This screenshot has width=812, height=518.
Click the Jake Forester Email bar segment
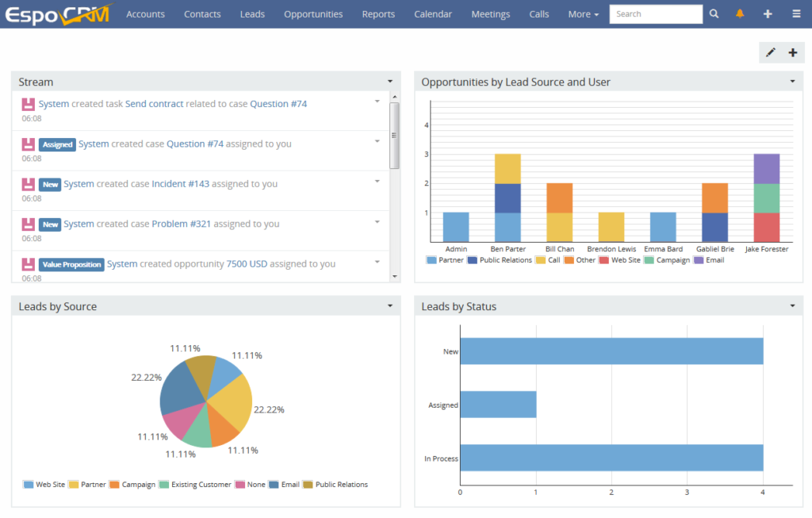[x=767, y=169]
